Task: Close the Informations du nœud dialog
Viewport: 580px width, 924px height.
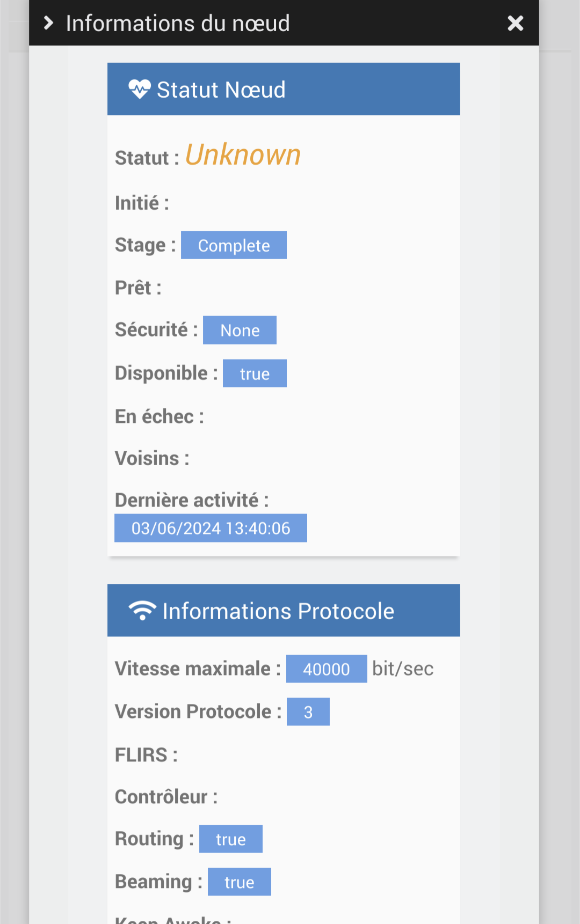Action: point(515,23)
